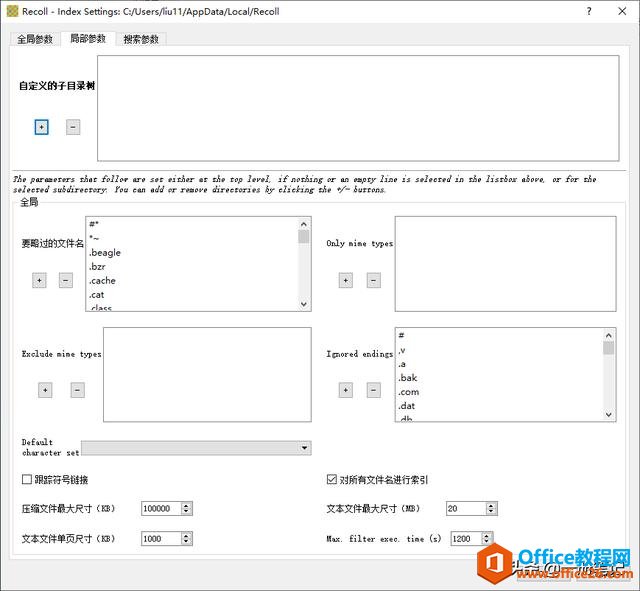This screenshot has width=640, height=591.
Task: Decrease 文本文件单页尺寸 with down arrow
Action: [x=187, y=542]
